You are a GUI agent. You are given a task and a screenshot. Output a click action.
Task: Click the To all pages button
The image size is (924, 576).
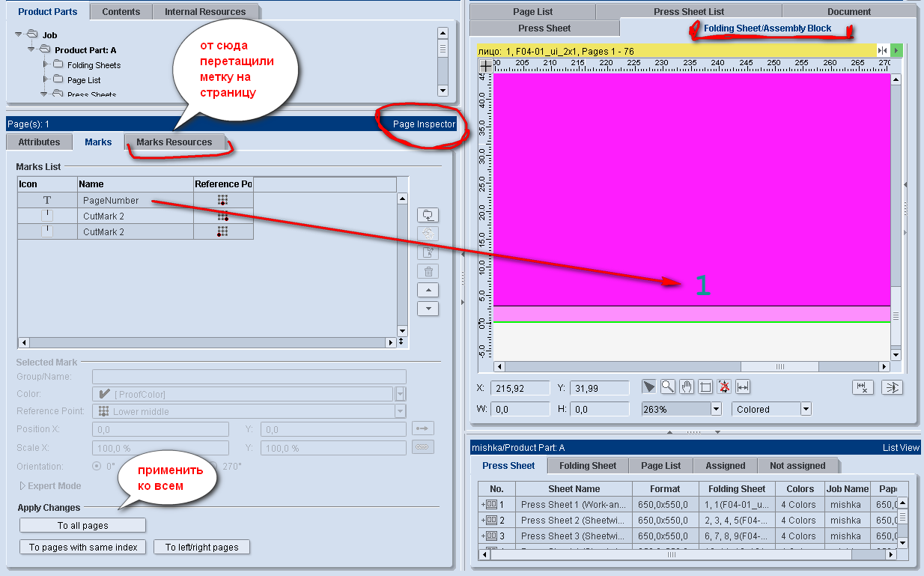tap(83, 525)
